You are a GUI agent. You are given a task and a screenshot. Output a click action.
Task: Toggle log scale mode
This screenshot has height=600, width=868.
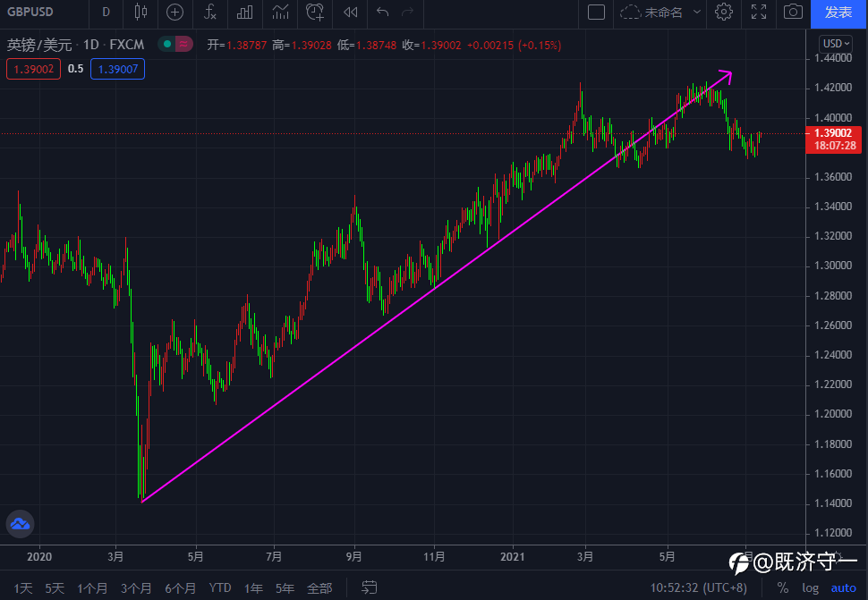point(811,587)
